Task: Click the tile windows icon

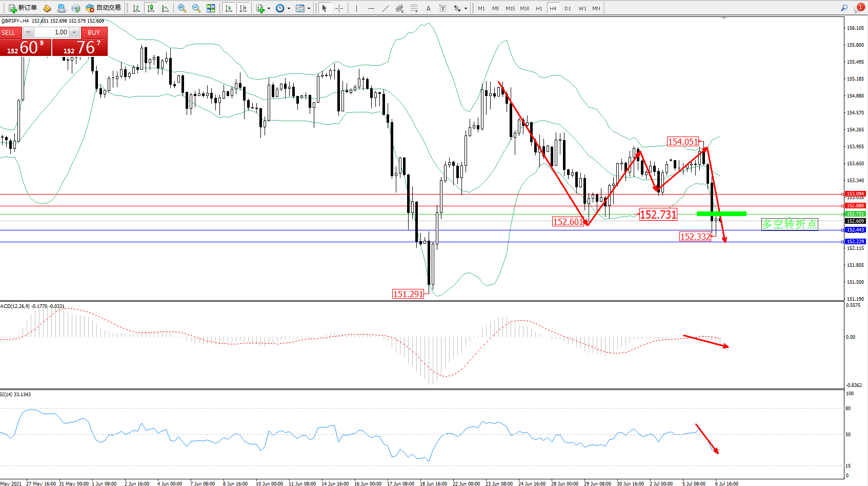Action: 211,8
